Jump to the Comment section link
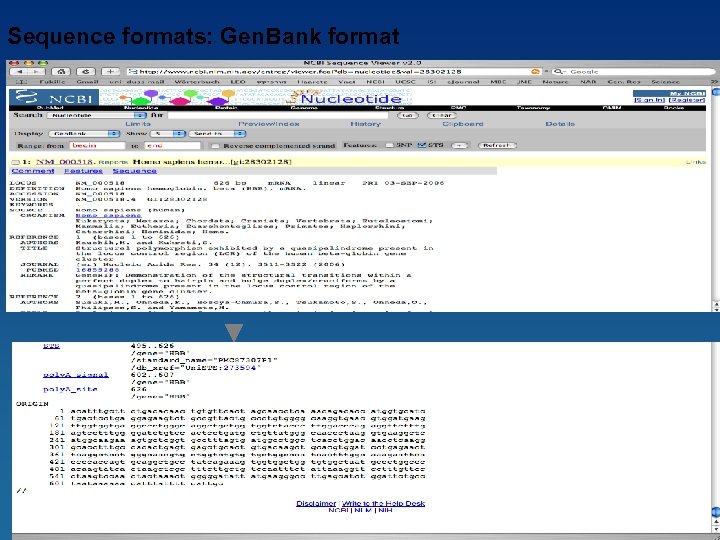720x540 pixels. pos(33,171)
